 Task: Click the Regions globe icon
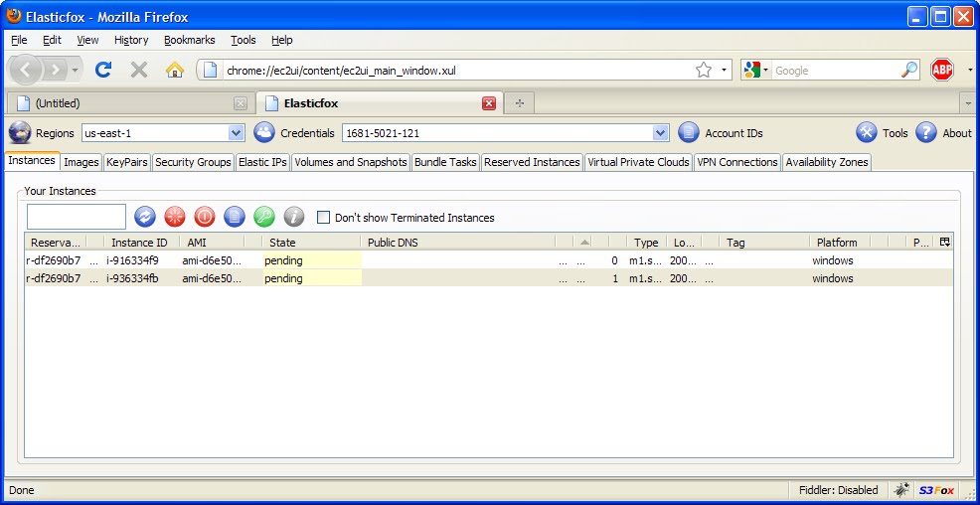tap(19, 132)
